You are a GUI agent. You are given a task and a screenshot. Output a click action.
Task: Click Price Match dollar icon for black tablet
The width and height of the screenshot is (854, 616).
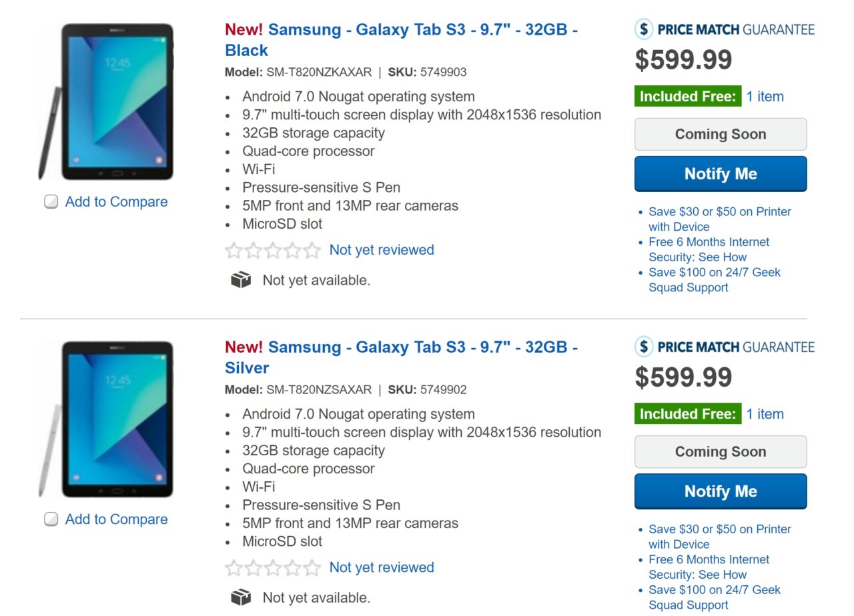(643, 29)
